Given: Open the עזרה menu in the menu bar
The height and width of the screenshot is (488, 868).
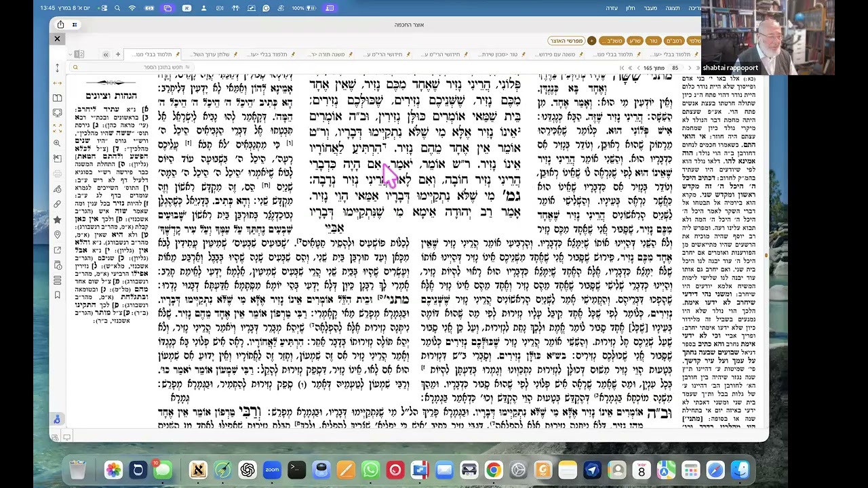Looking at the screenshot, I should pyautogui.click(x=612, y=8).
